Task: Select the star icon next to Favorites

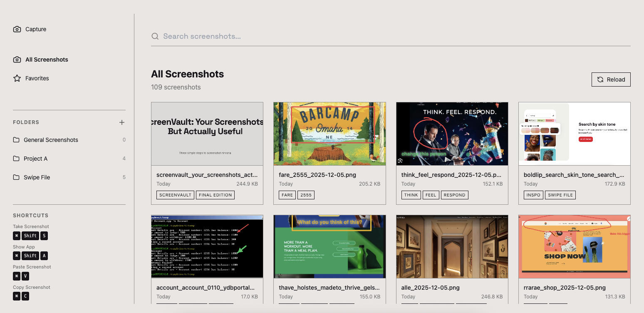Action: point(17,78)
